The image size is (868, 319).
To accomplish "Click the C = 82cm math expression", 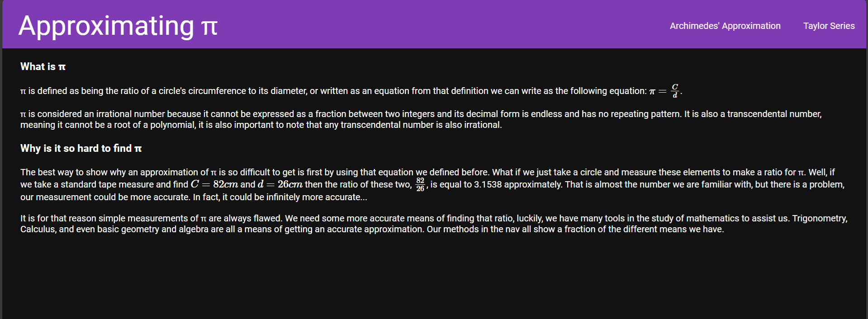I will click(214, 184).
